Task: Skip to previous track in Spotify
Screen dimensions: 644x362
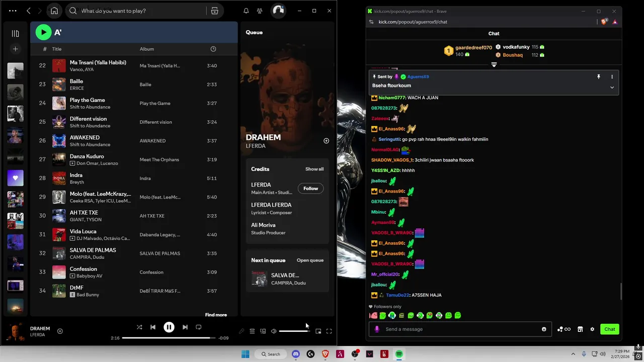Action: point(153,327)
